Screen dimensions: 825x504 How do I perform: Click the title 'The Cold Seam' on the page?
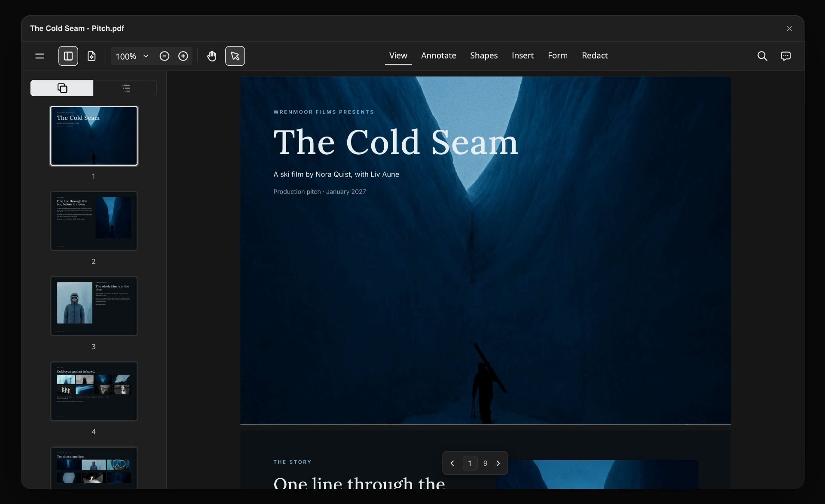point(396,142)
